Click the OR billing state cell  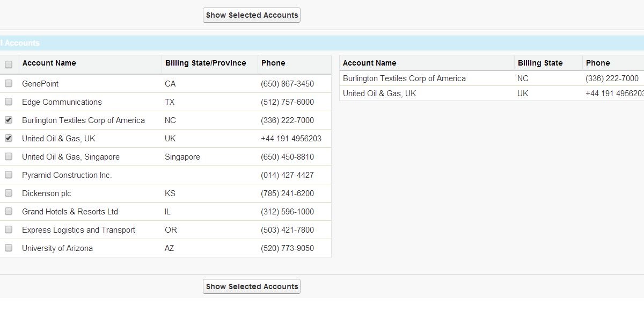point(171,230)
